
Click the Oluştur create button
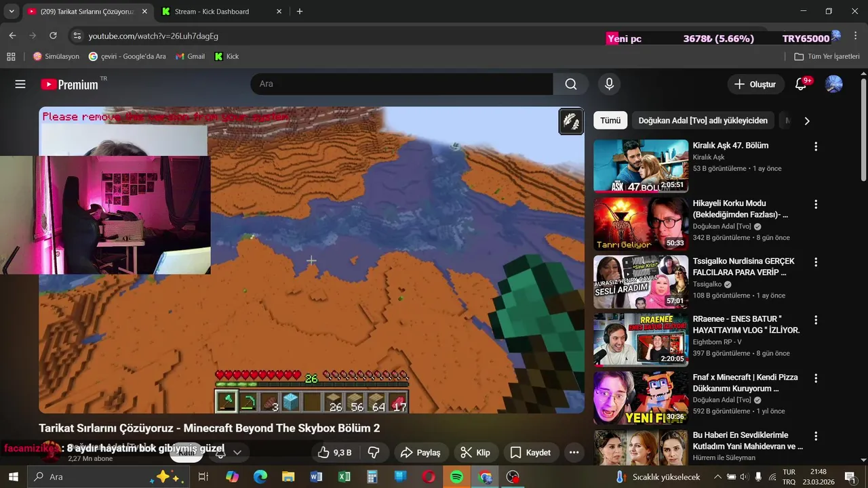coord(755,84)
